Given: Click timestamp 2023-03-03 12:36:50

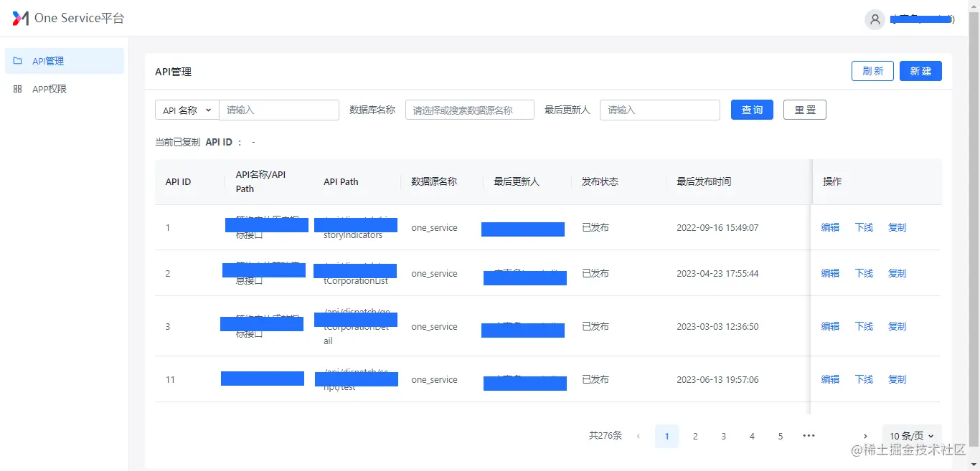Looking at the screenshot, I should [x=717, y=326].
